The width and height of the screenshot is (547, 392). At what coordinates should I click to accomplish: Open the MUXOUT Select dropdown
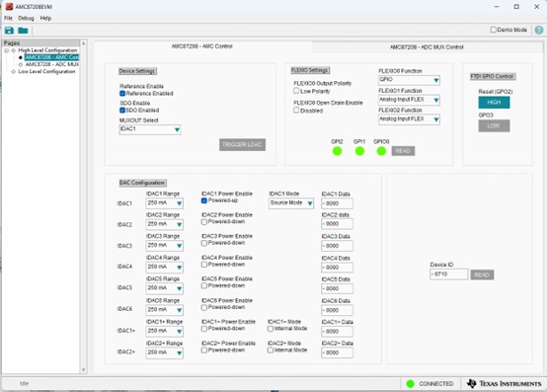(x=150, y=129)
